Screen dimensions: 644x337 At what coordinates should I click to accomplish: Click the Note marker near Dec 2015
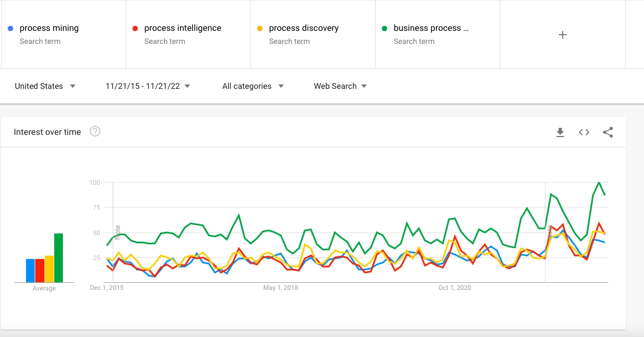pos(117,232)
